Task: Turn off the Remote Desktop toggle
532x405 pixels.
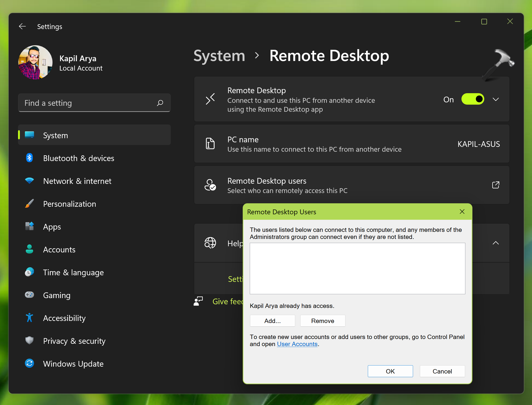Action: coord(472,99)
